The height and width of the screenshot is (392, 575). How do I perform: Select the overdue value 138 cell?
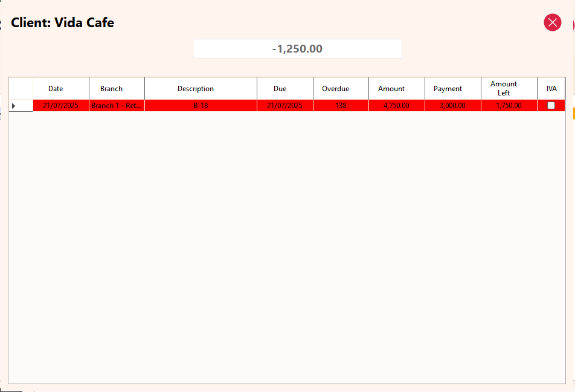click(341, 106)
